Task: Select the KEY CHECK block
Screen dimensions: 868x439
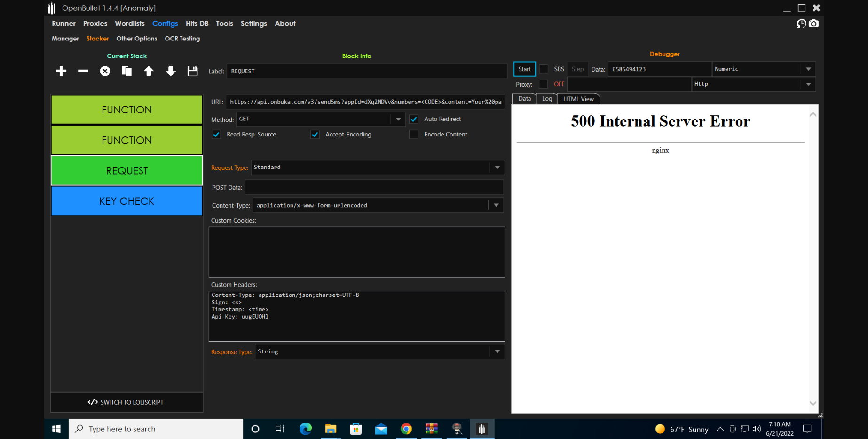Action: [127, 201]
